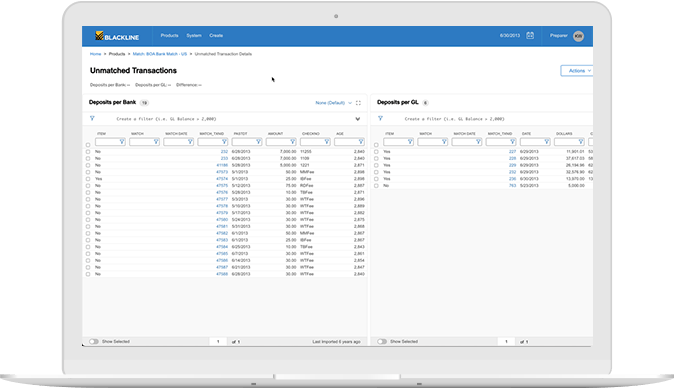
Task: Open bank transaction link 47573
Action: 222,172
